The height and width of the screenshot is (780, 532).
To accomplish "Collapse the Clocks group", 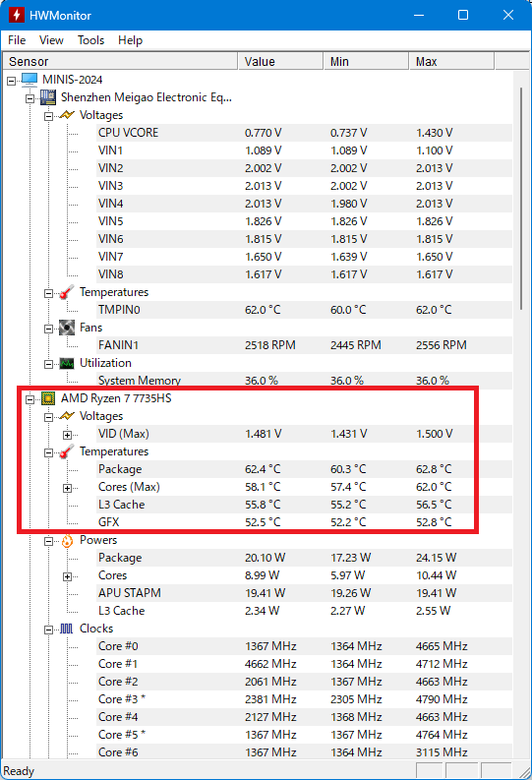I will point(48,630).
